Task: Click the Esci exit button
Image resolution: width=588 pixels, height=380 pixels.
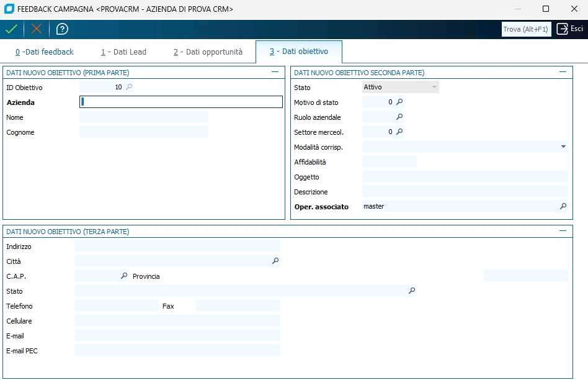Action: [570, 29]
